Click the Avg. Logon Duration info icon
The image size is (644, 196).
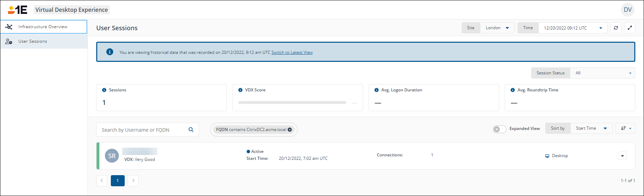pos(377,90)
